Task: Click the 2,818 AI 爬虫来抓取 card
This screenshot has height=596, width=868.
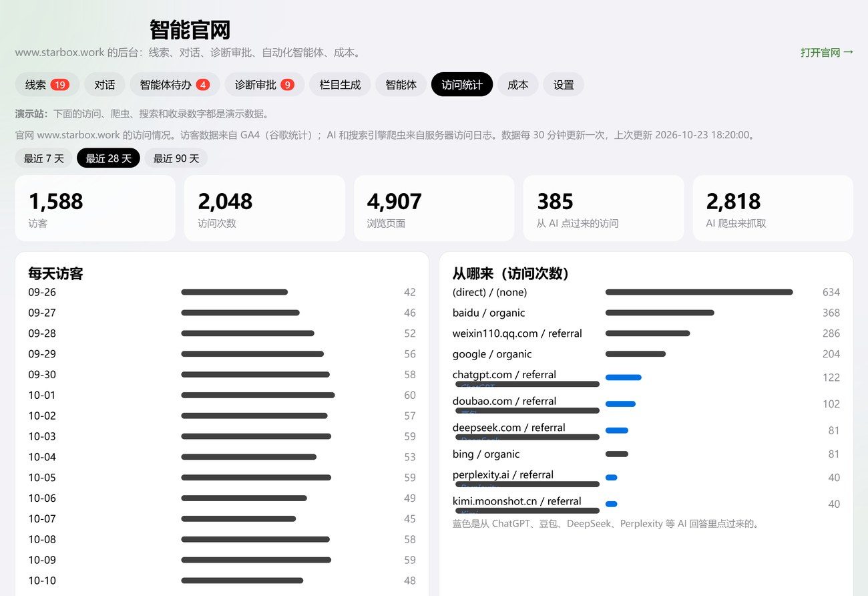Action: click(x=773, y=208)
